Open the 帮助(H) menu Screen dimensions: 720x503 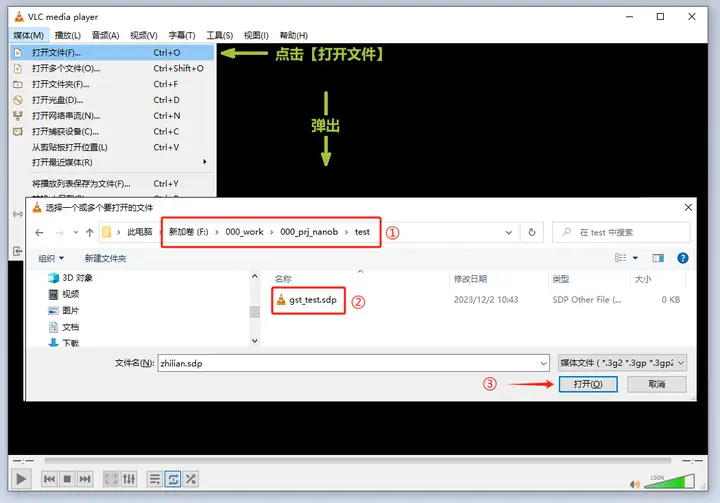293,35
